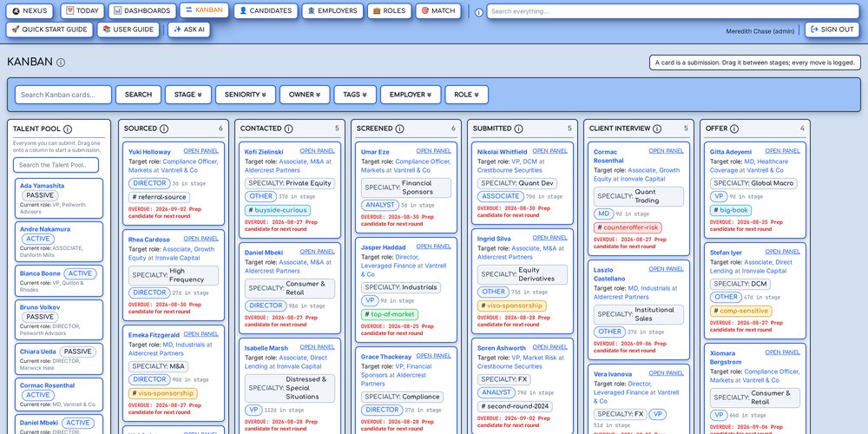This screenshot has width=868, height=434.
Task: Click the Contacted column info icon
Action: click(288, 128)
